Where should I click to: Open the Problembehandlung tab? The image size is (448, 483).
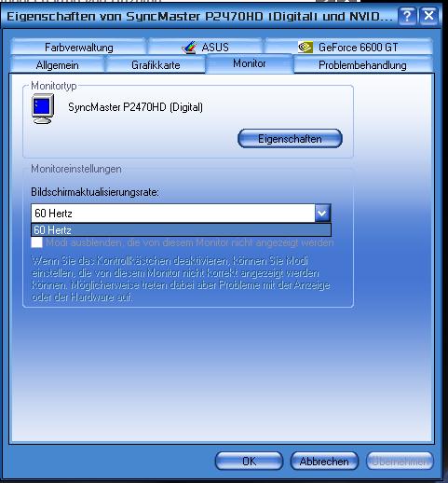click(362, 65)
